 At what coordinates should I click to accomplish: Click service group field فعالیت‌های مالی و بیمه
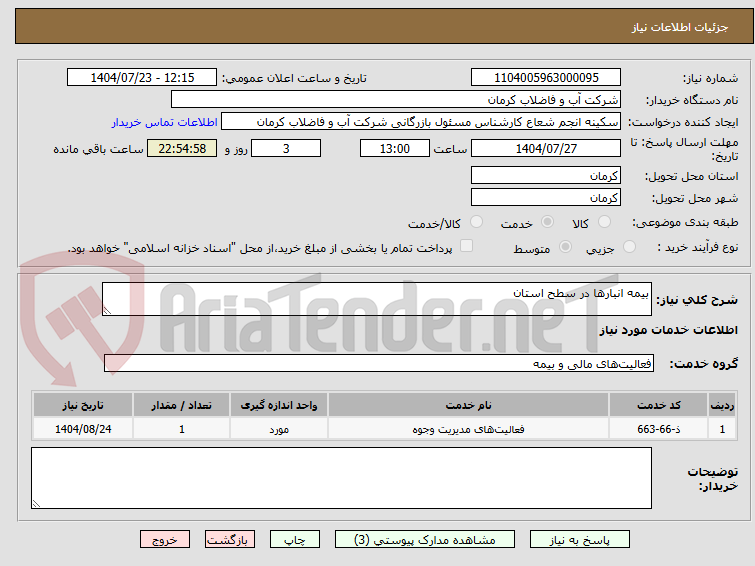379,363
